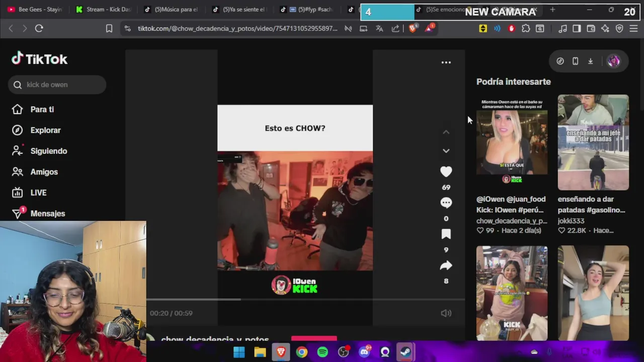Viewport: 644px width, 362px height.
Task: Switch to the '(5)Ya se siente el' tab
Action: pyautogui.click(x=240, y=10)
